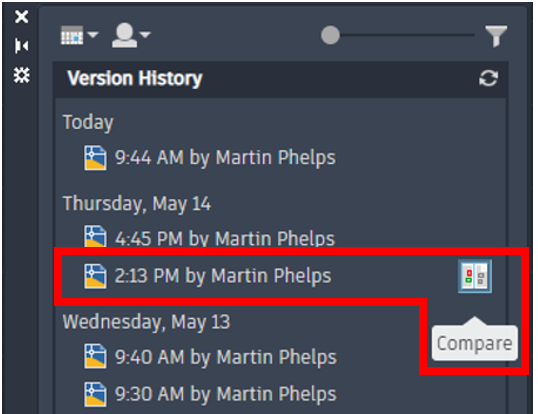Select the 9:30 AM by Martin Phelps version
538x414 pixels.
(x=211, y=394)
